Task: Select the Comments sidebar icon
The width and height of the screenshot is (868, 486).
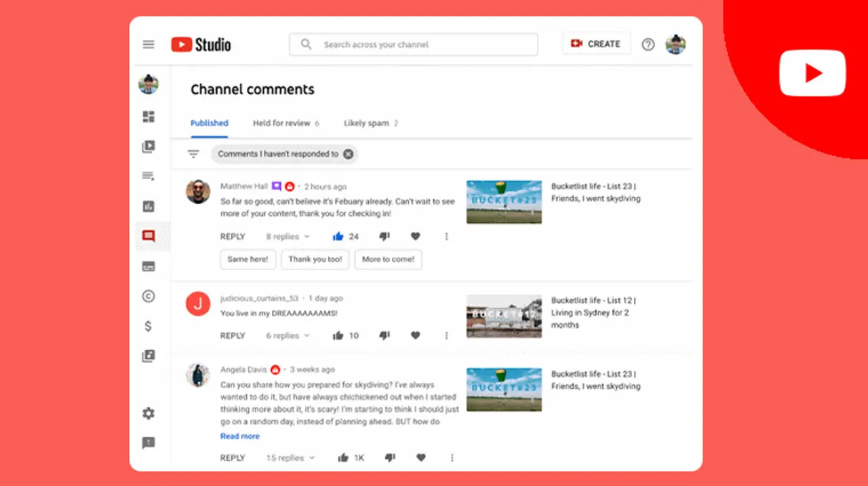Action: pos(149,236)
